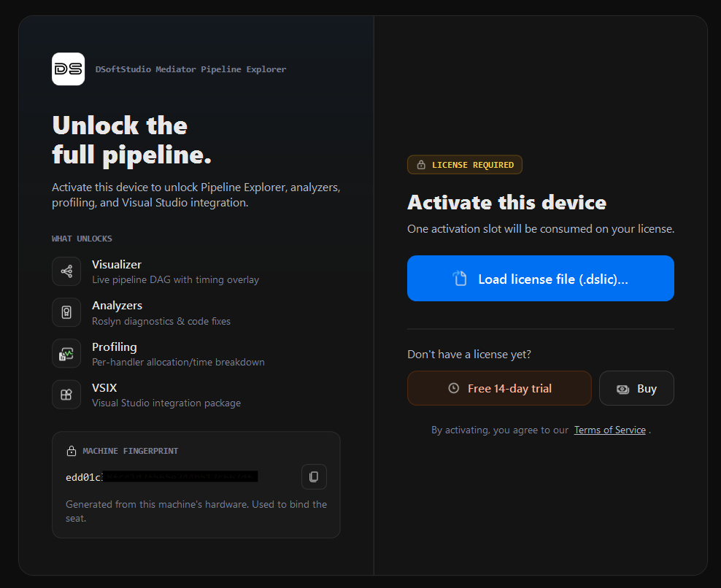
Task: Load a .dslic license file
Action: (540, 279)
